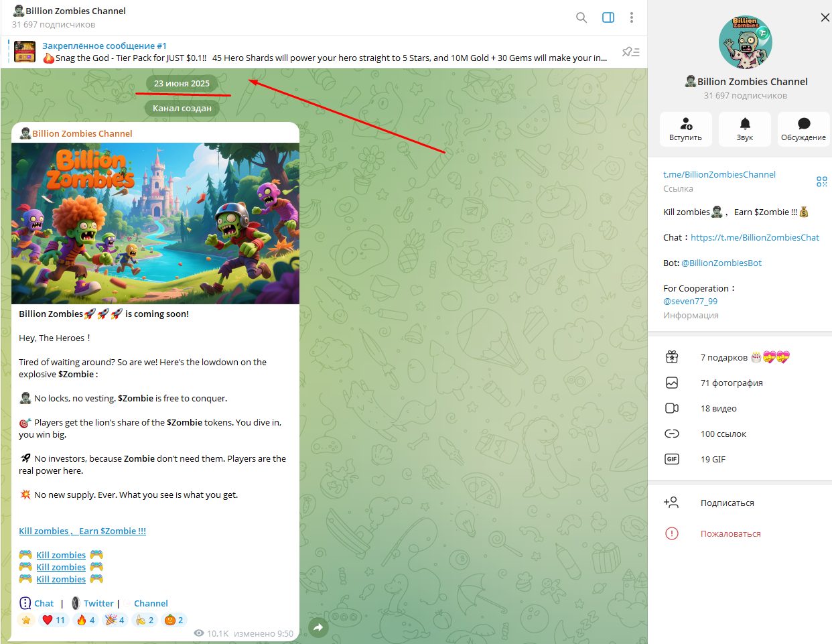Open the @seven77_99 contact mention

[x=690, y=301]
